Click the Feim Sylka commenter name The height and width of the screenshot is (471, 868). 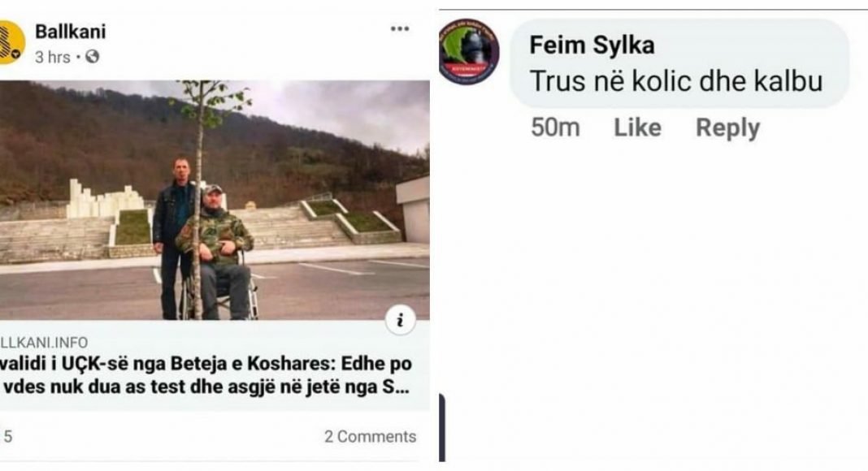(x=592, y=45)
